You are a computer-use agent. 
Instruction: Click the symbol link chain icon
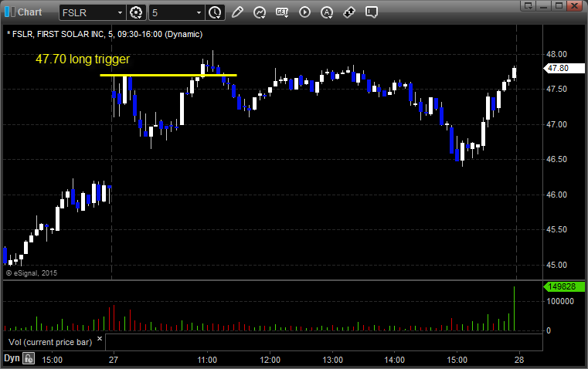349,12
